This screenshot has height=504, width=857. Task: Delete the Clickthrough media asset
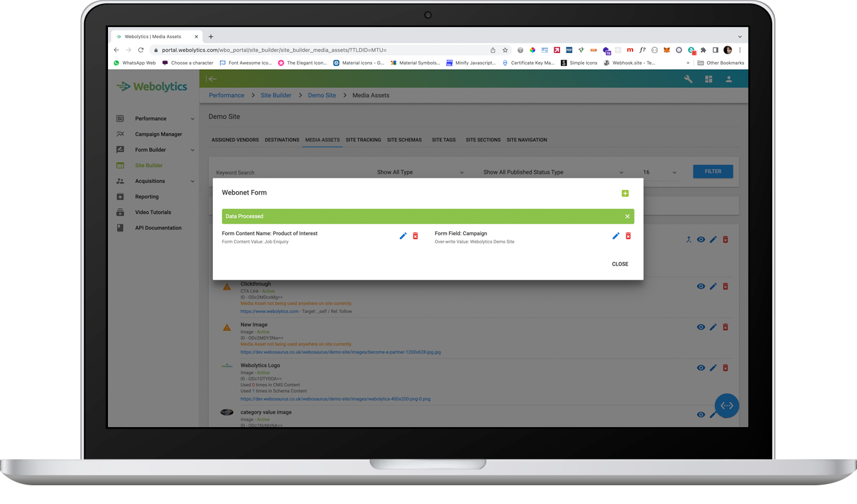[x=725, y=286]
